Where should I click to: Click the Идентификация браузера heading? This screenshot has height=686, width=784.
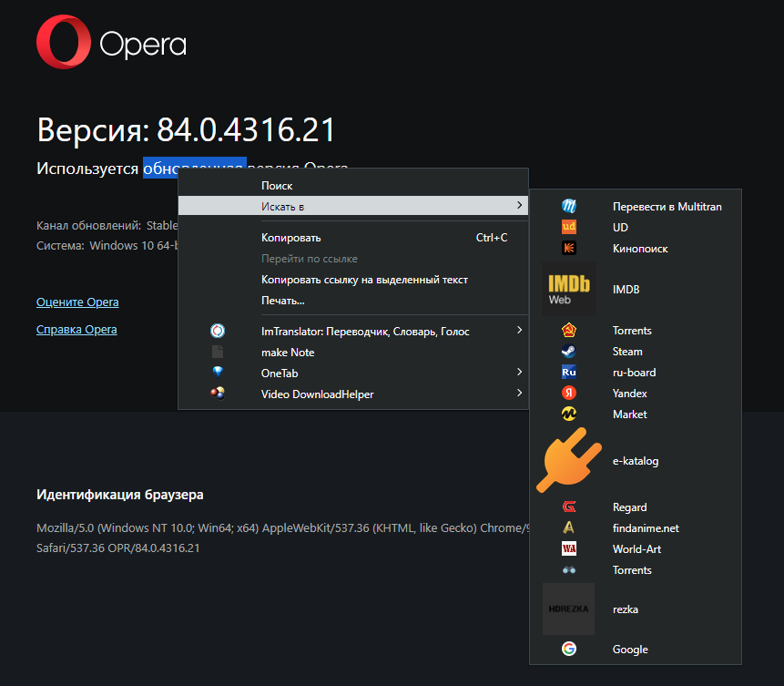coord(120,495)
